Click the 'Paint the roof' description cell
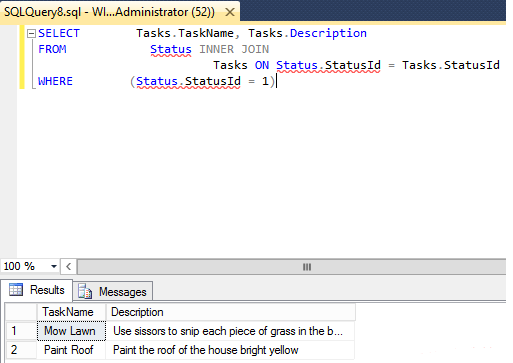513x363 pixels. pyautogui.click(x=230, y=350)
